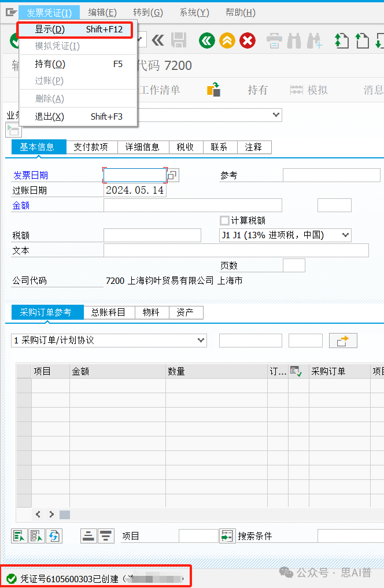Click the sort ascending icon
Image resolution: width=384 pixels, height=588 pixels.
pyautogui.click(x=88, y=536)
